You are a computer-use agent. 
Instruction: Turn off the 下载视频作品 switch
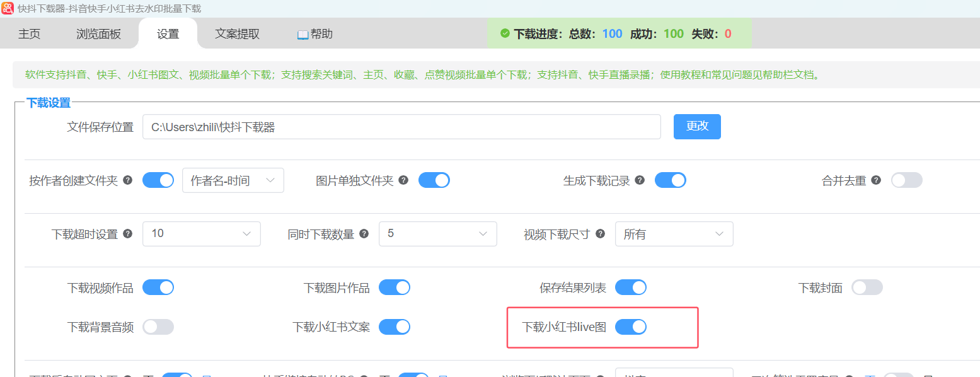click(x=158, y=287)
